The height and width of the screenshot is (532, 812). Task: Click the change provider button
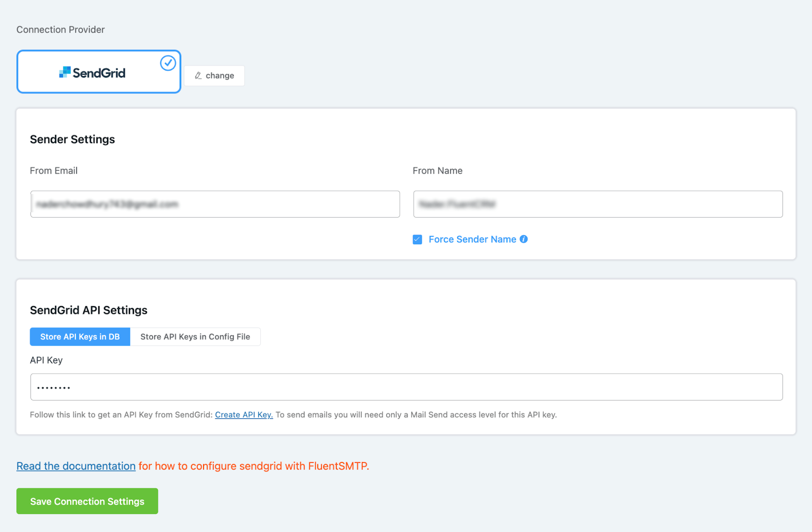[x=214, y=76]
